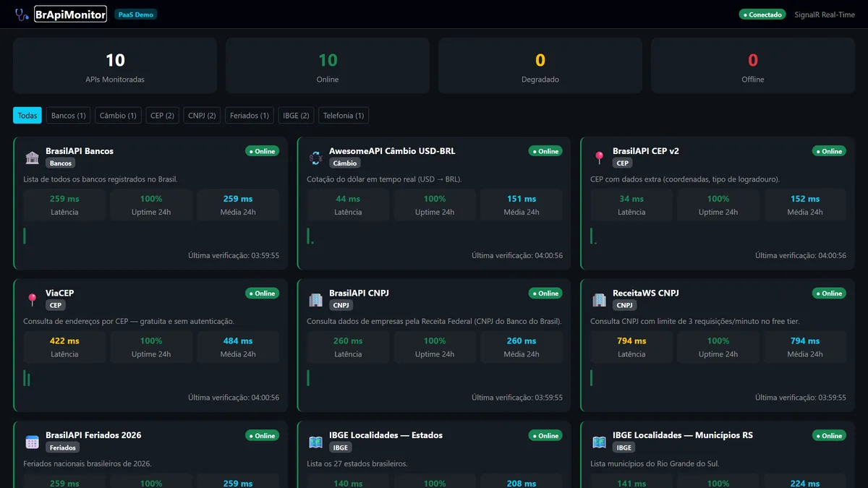
Task: Click the currency exchange icon on AwesomeAPI card
Action: click(315, 157)
